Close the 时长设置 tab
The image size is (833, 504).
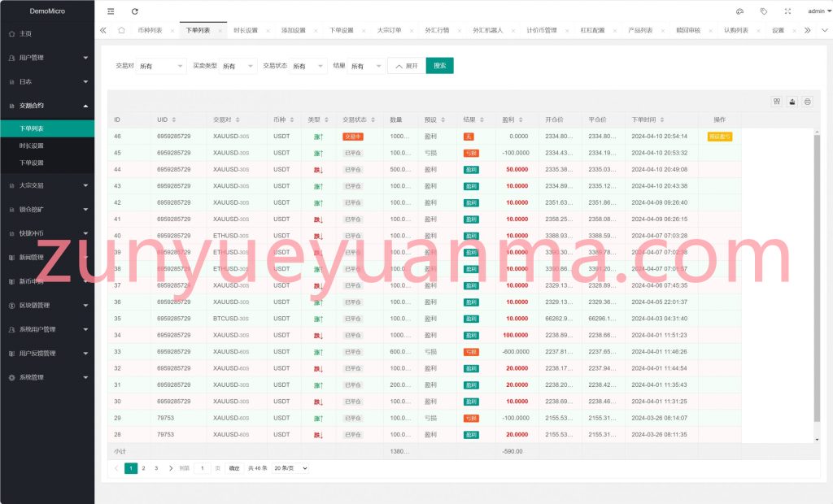[268, 31]
